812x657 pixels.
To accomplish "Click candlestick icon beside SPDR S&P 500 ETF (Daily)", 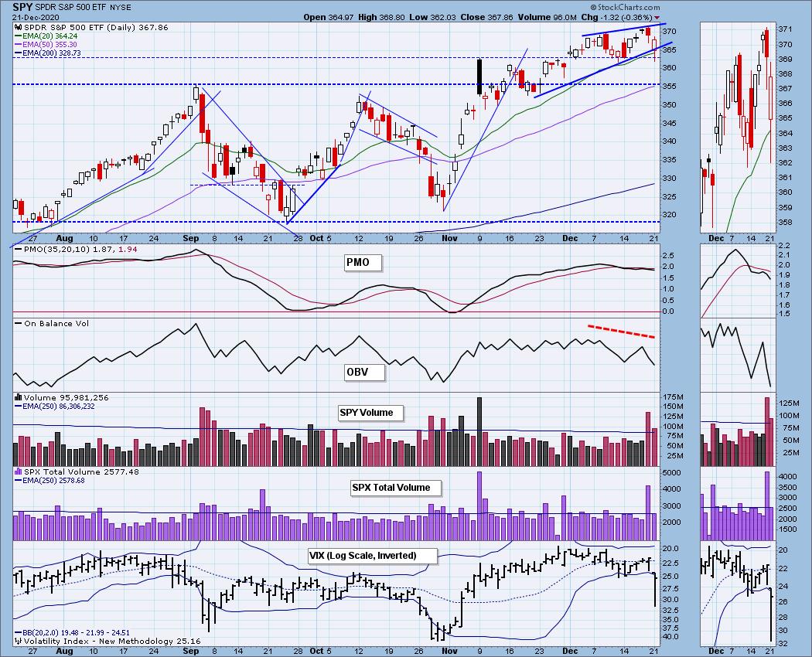I will click(x=18, y=27).
